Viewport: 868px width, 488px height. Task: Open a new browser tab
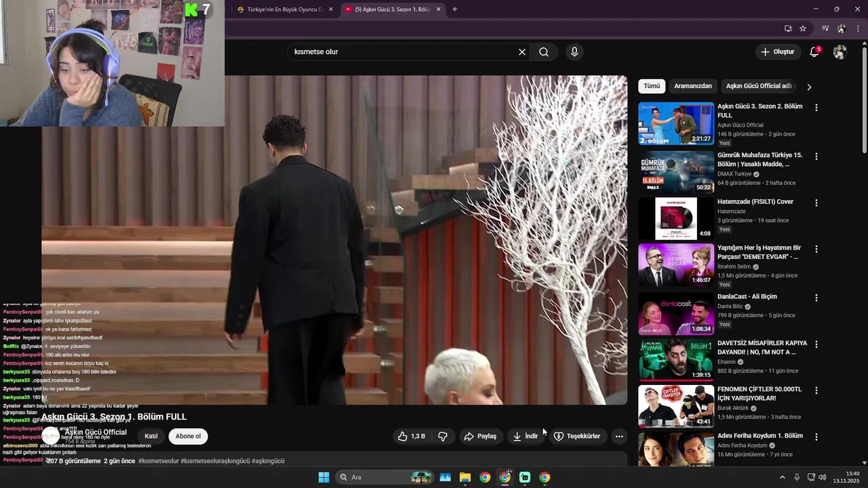click(454, 9)
